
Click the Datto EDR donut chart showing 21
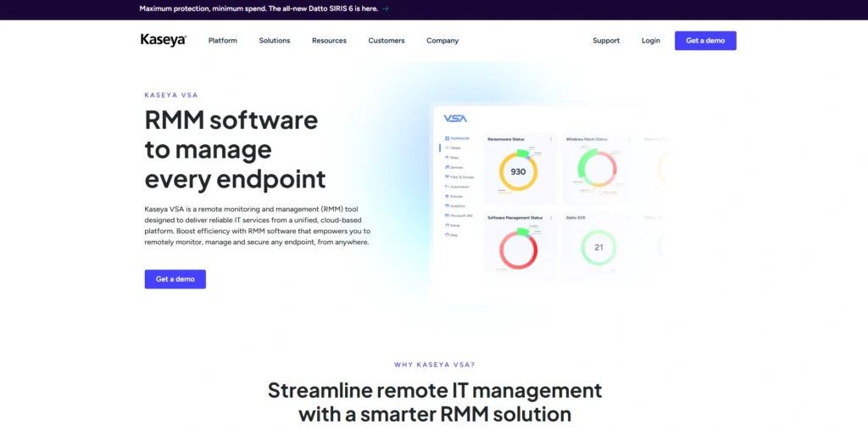[x=598, y=248]
